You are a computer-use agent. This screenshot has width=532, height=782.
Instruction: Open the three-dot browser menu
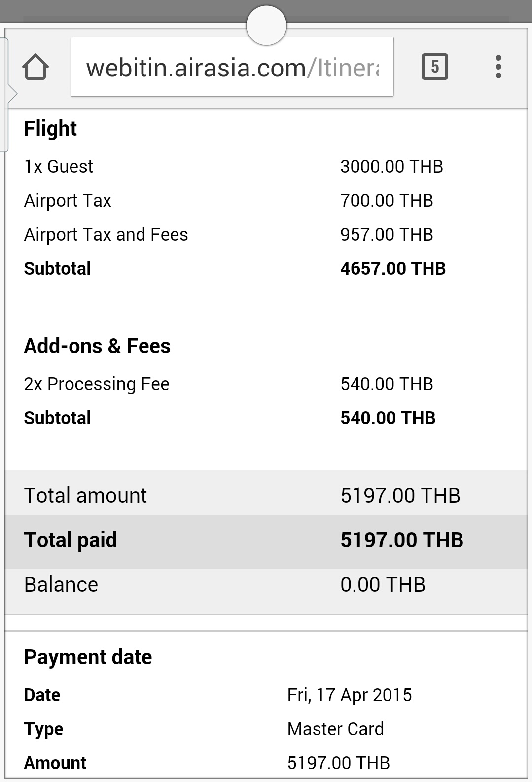click(498, 67)
